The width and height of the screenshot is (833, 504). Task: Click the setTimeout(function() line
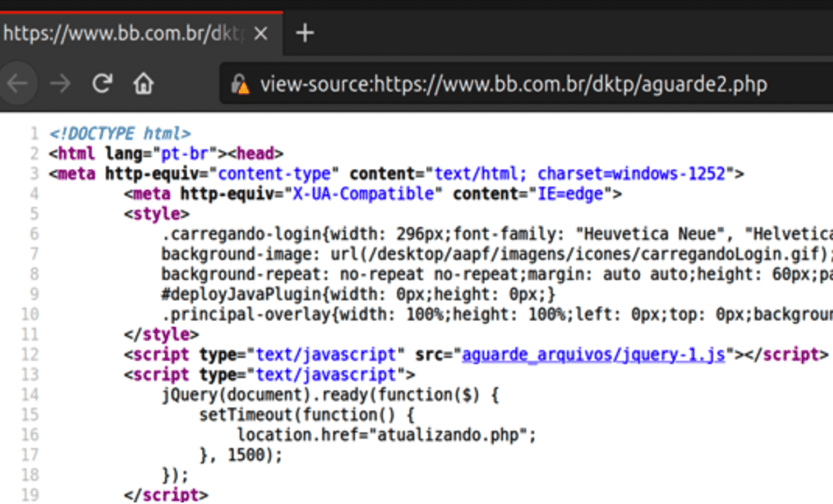click(307, 415)
